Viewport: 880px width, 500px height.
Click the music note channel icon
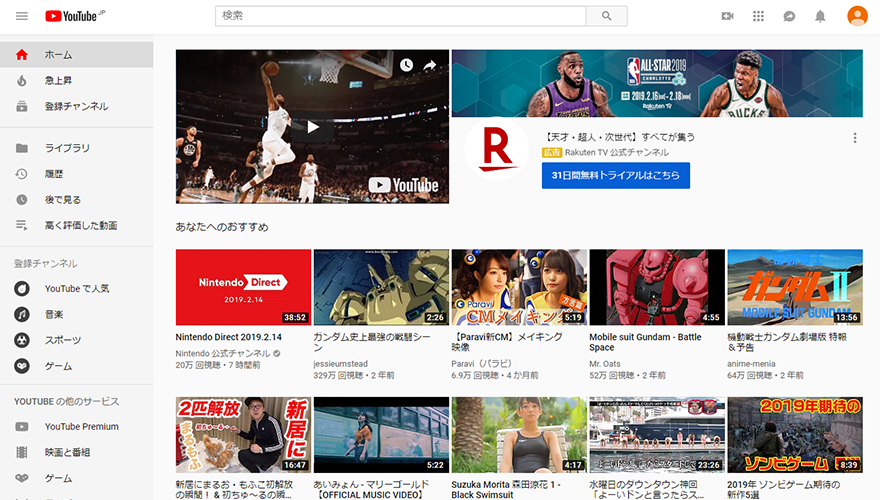point(22,314)
